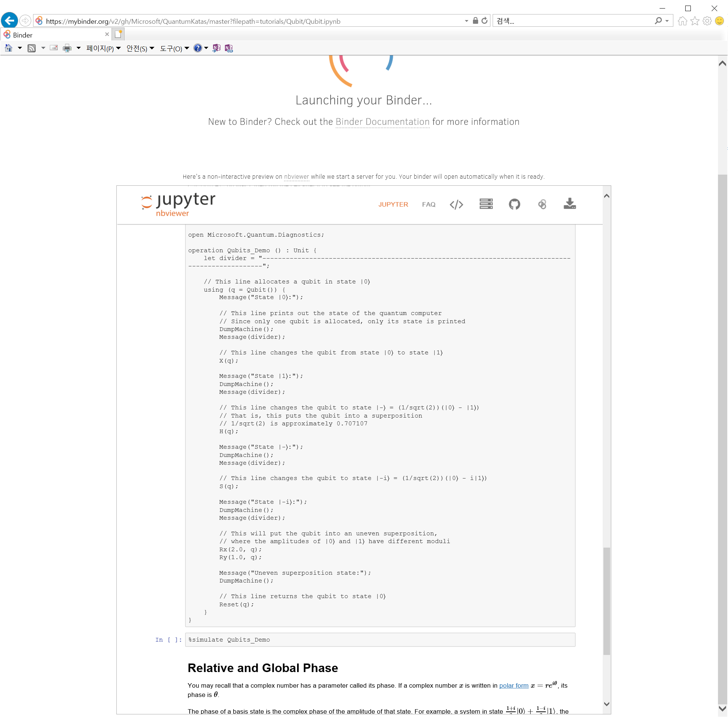Open the Binder Documentation link
Image resolution: width=728 pixels, height=717 pixels.
pyautogui.click(x=382, y=122)
